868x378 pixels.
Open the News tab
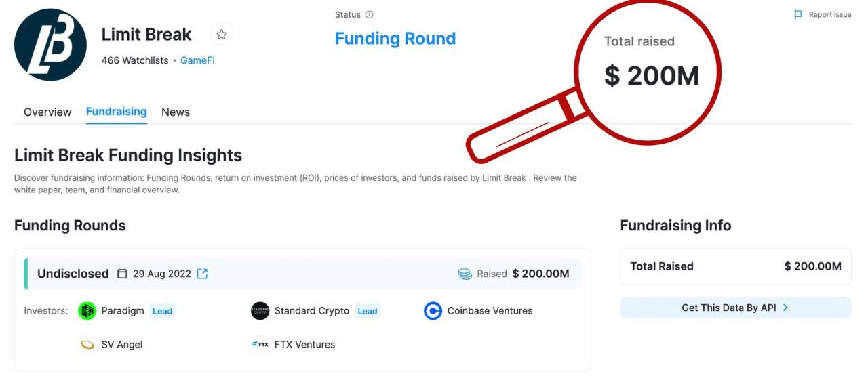pos(176,112)
